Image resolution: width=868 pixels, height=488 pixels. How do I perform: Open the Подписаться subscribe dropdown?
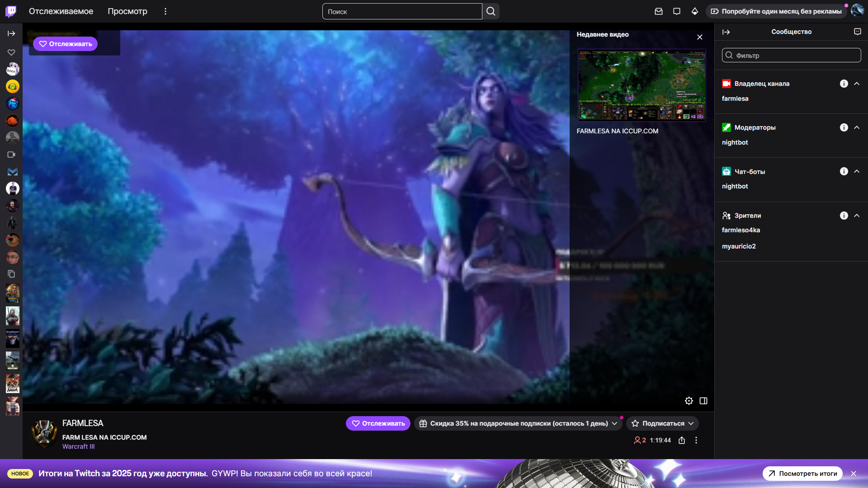(663, 423)
